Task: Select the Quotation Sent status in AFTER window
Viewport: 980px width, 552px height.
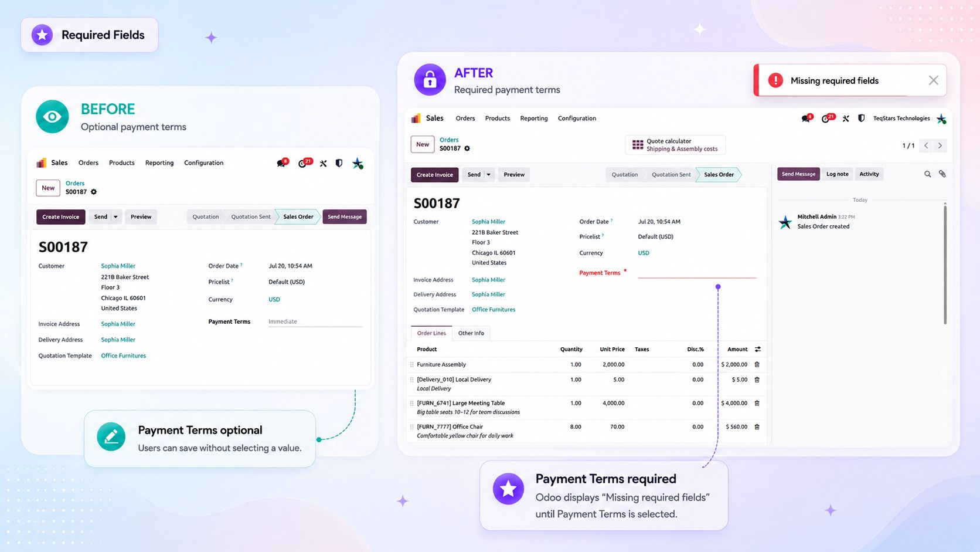Action: tap(671, 175)
